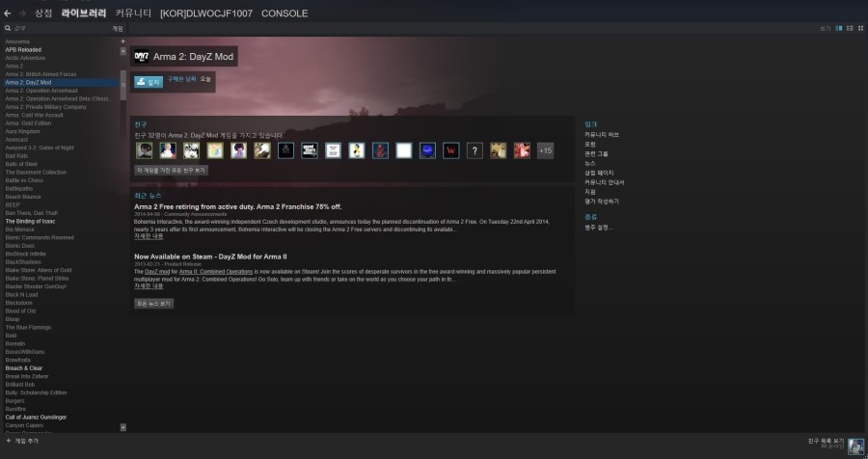Switch to detail view icon

[x=839, y=28]
